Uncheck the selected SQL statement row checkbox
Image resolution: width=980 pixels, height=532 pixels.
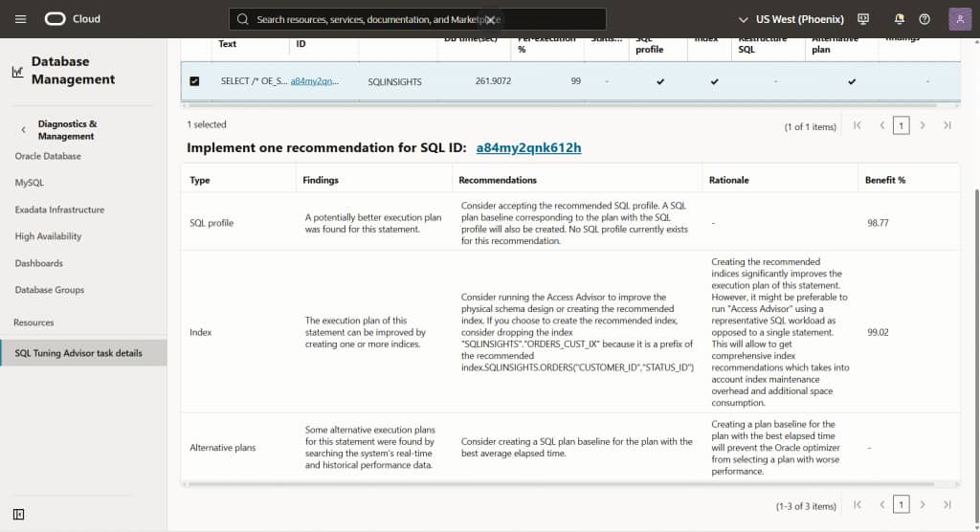point(194,81)
